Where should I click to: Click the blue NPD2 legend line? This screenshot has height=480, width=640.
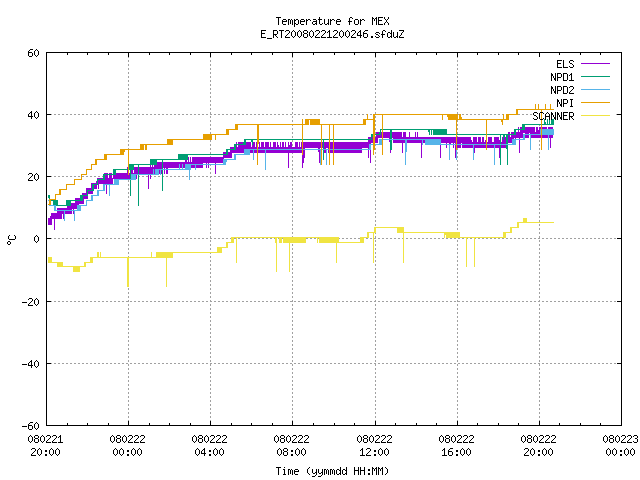595,90
